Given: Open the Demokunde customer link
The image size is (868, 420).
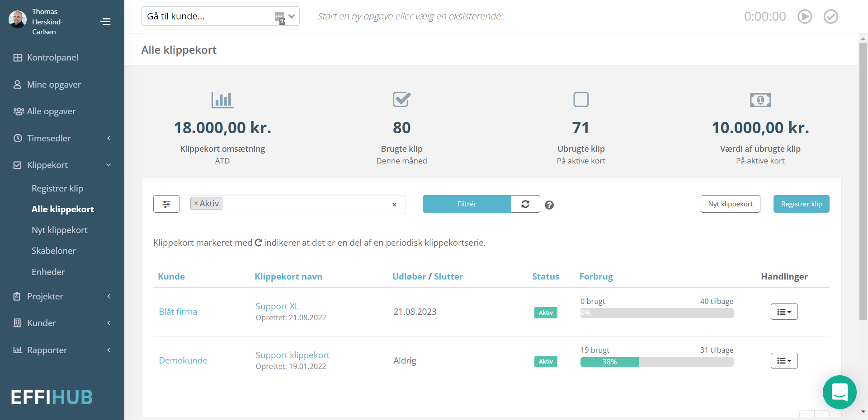Looking at the screenshot, I should click(x=183, y=360).
